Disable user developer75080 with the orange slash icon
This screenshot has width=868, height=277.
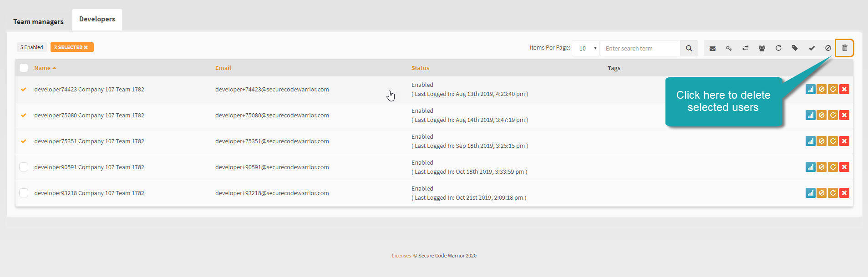[822, 115]
